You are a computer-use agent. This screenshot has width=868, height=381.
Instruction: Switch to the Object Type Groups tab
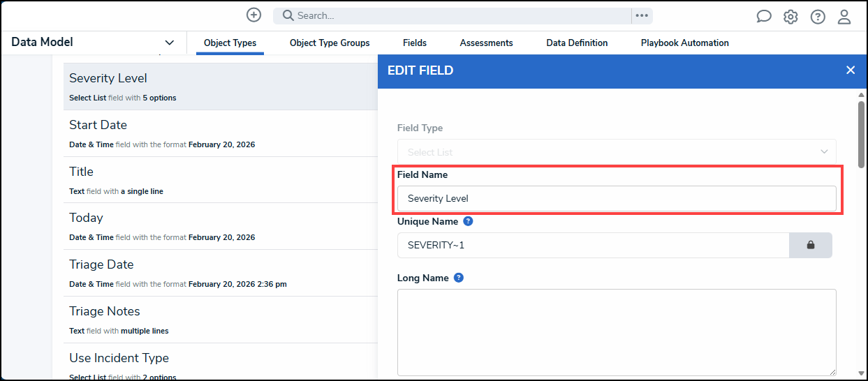point(330,43)
